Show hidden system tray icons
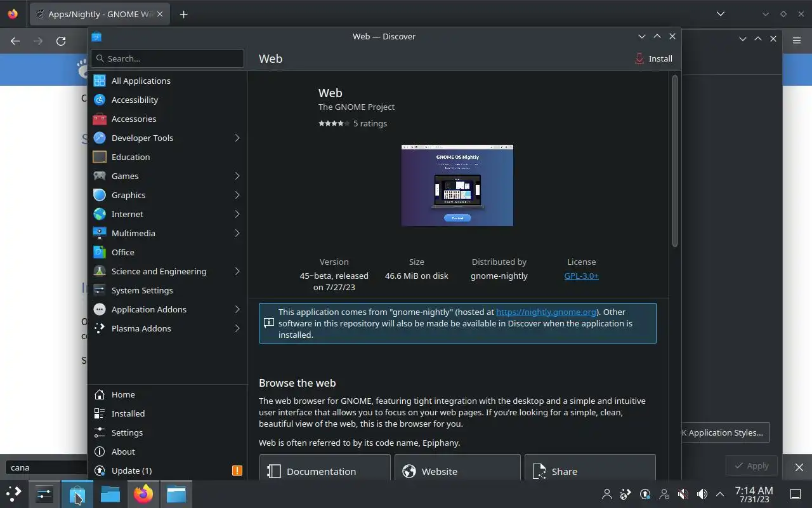Image resolution: width=812 pixels, height=508 pixels. click(x=720, y=494)
